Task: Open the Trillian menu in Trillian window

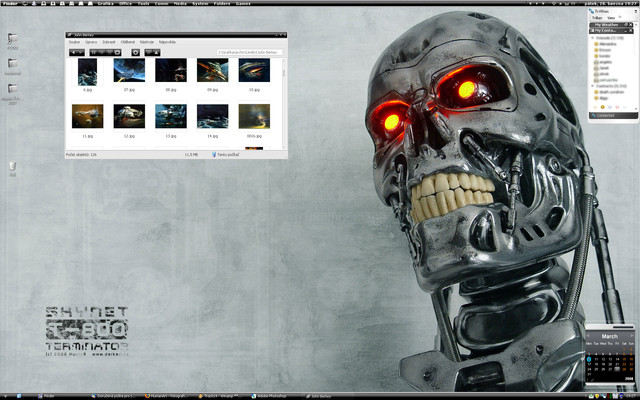Action: [x=597, y=18]
